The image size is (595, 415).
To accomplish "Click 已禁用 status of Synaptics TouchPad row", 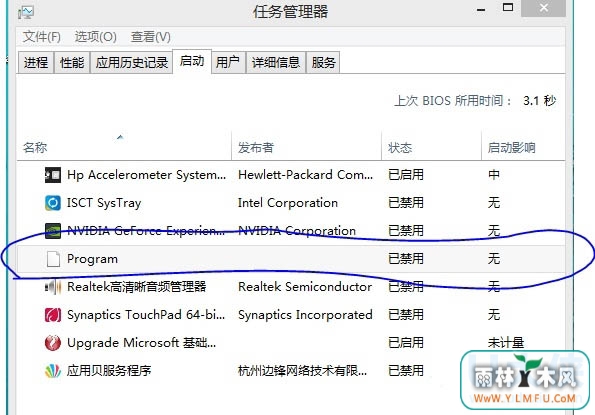I will [x=406, y=315].
